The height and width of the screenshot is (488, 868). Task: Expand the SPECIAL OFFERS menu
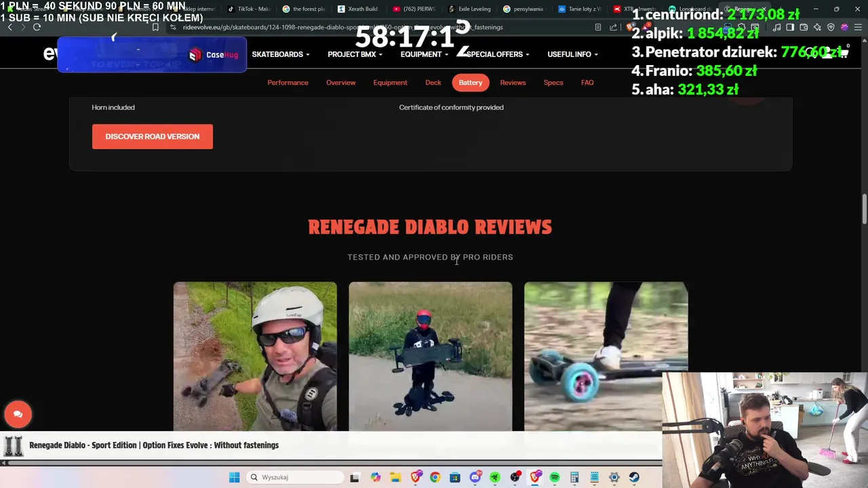pos(498,54)
